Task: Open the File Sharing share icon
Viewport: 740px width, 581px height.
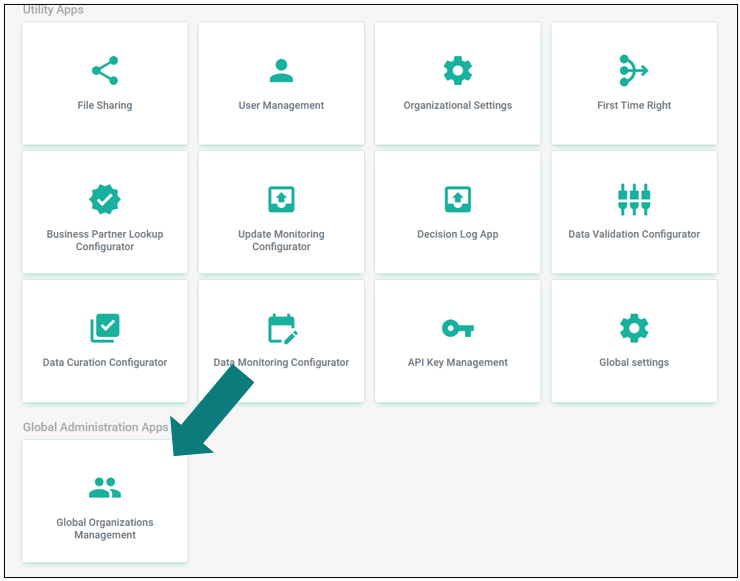Action: [x=105, y=71]
